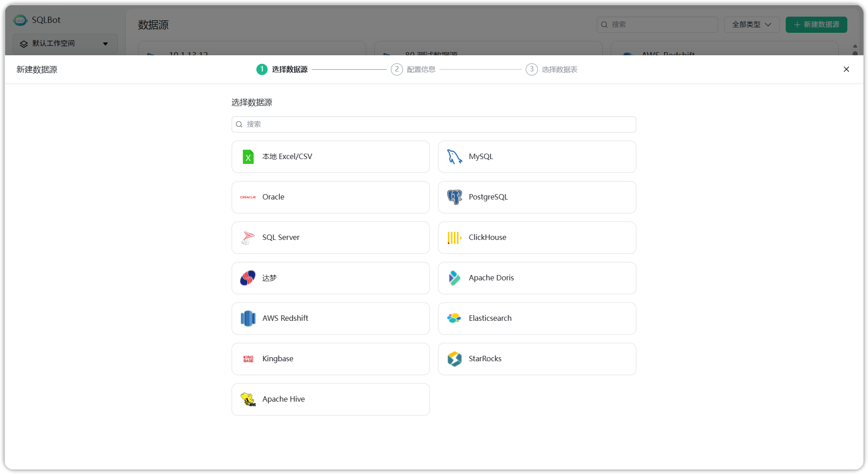
Task: Choose the Apache Doris label
Action: click(491, 278)
